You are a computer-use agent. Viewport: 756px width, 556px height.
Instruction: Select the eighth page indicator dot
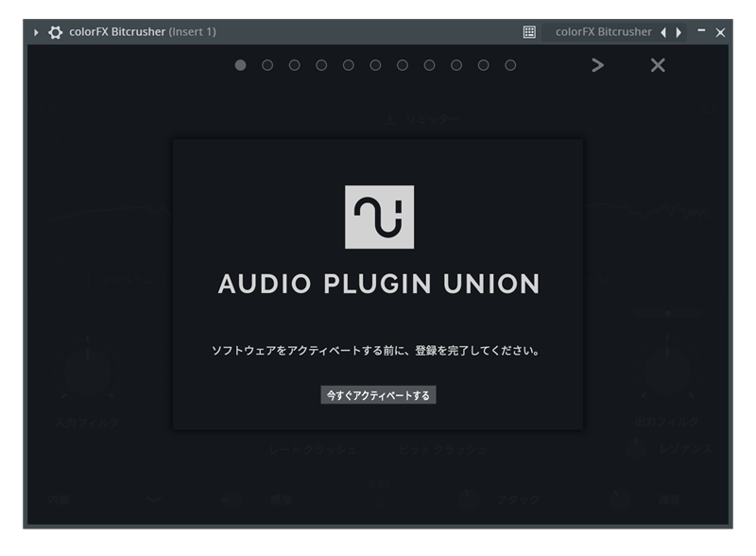[429, 65]
